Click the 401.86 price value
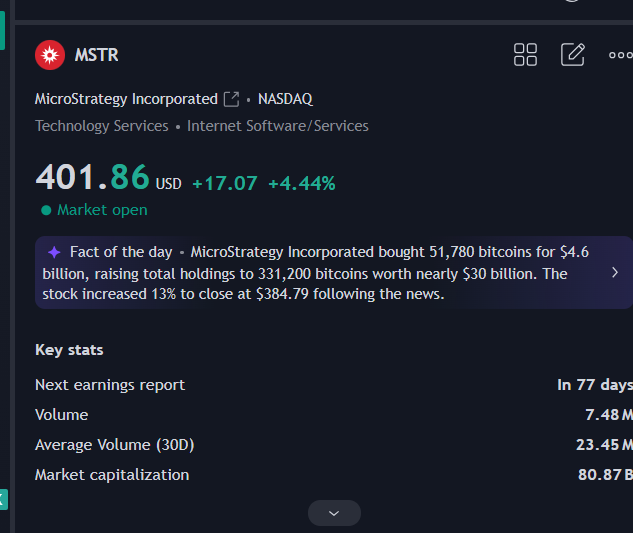Screen dimensions: 633x533 [x=92, y=178]
